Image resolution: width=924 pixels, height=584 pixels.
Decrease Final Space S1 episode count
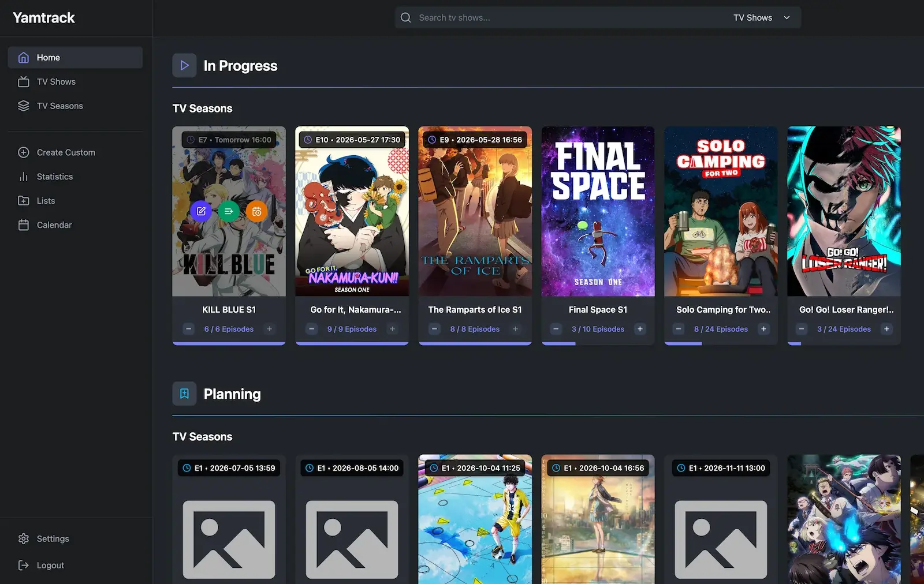556,329
